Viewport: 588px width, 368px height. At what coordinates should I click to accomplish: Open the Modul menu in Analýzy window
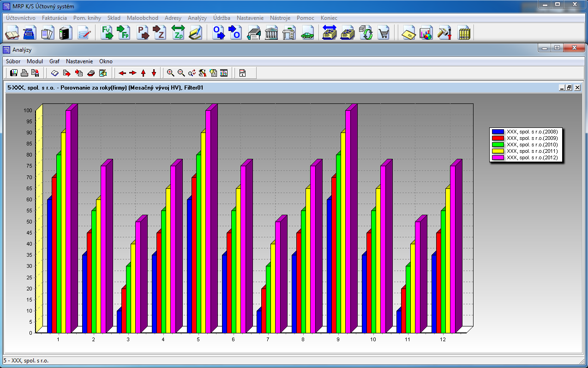coord(35,61)
